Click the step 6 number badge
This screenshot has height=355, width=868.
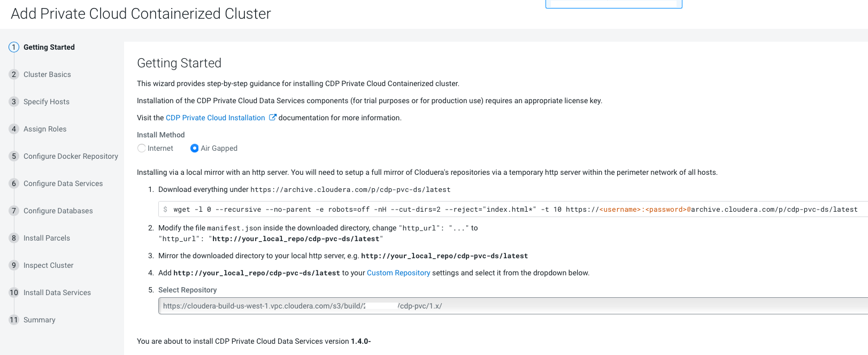(14, 183)
